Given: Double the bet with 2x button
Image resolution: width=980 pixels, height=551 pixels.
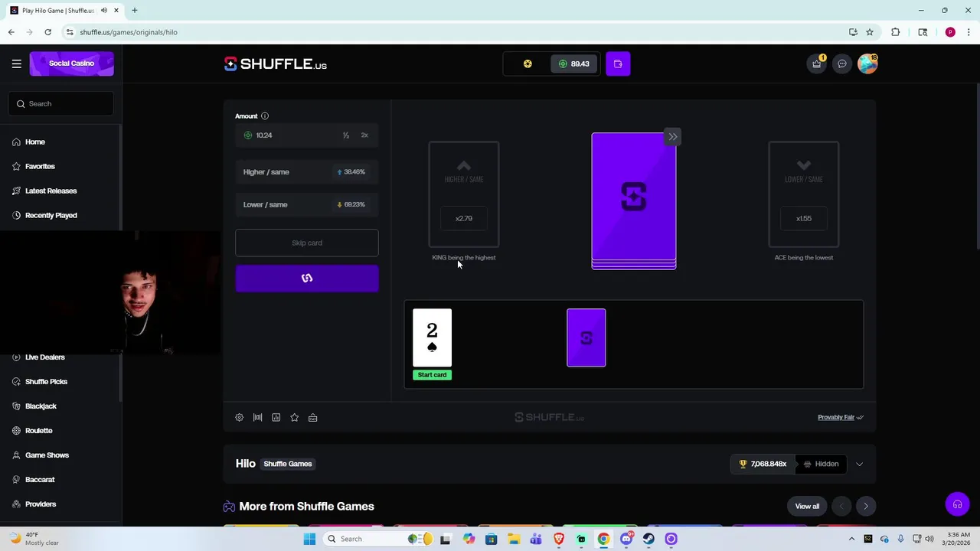Looking at the screenshot, I should (x=364, y=135).
